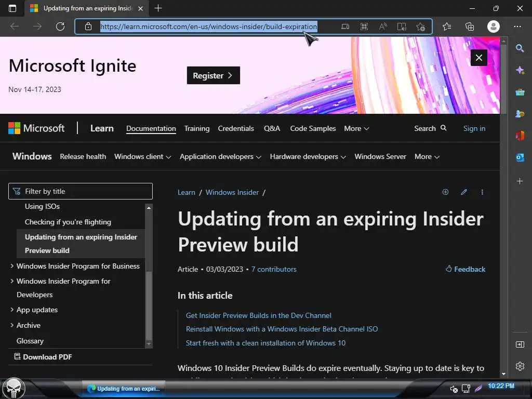Expand Hardware developers dropdown
This screenshot has width=532, height=399.
point(308,156)
